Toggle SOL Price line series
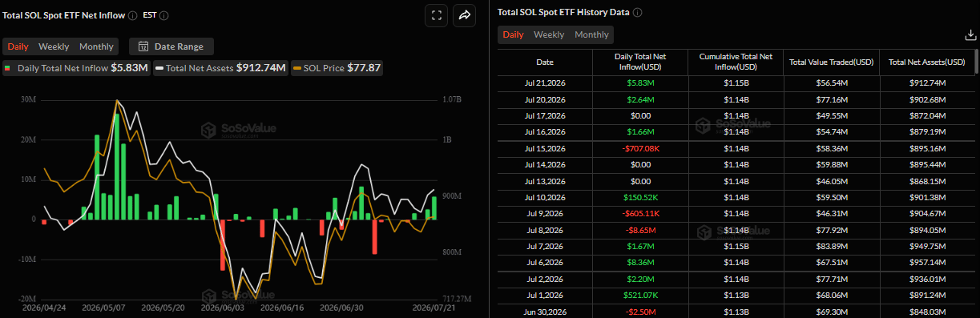This screenshot has width=980, height=318. [x=337, y=68]
